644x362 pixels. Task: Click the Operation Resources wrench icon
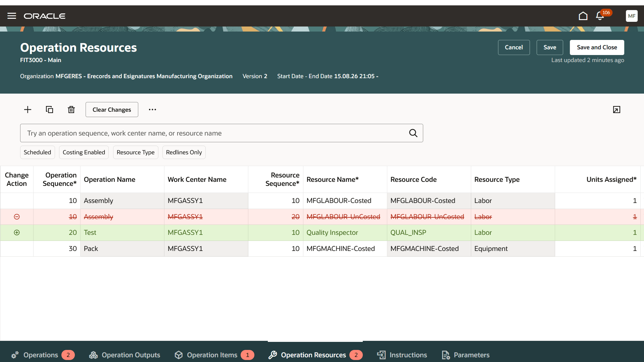(x=273, y=355)
